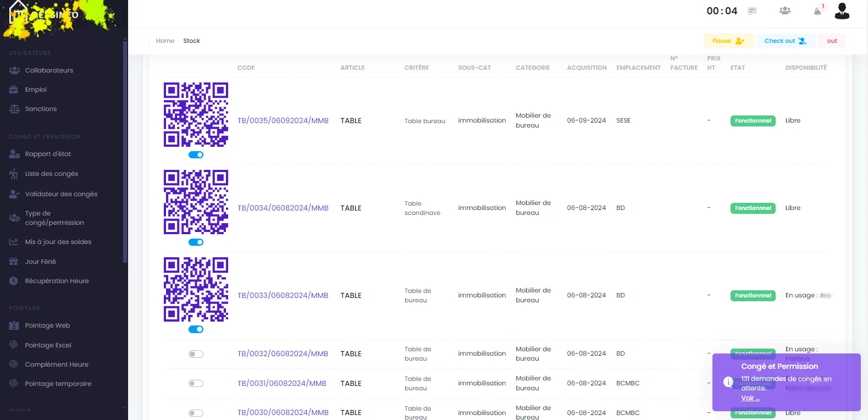Open the chat messages icon in header
This screenshot has width=868, height=420.
(752, 11)
